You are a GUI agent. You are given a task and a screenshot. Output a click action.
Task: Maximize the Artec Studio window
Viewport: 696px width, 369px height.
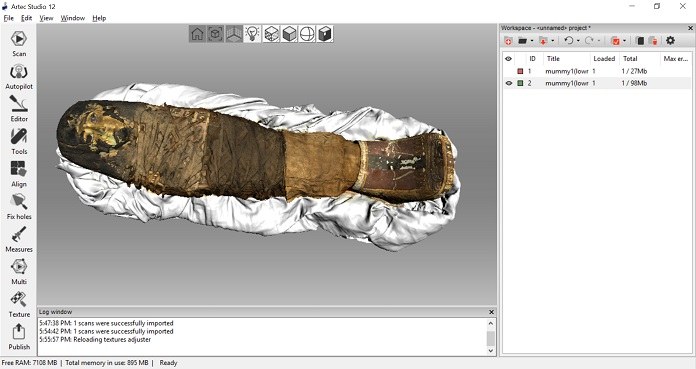(657, 6)
